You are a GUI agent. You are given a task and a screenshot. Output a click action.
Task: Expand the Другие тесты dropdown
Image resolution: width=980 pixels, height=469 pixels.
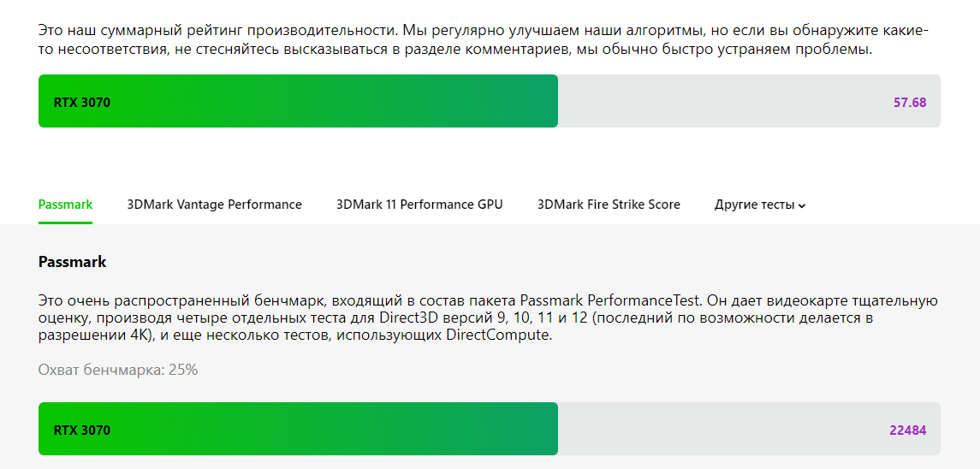coord(760,205)
